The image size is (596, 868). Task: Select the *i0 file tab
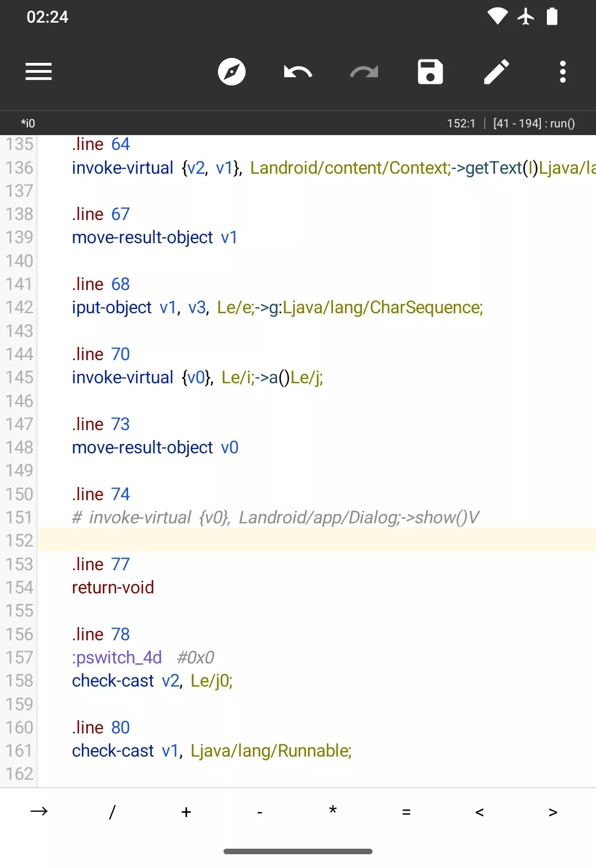(x=28, y=124)
